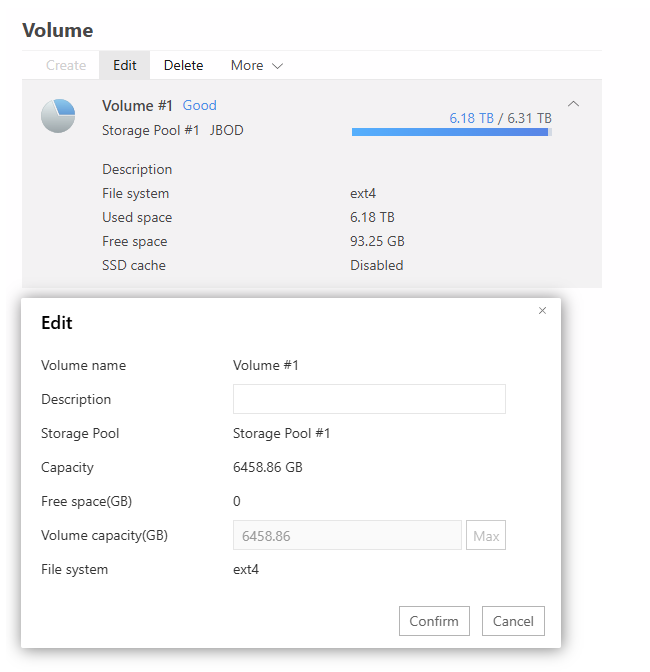The width and height of the screenshot is (650, 672).
Task: Click the 6458.86 GB capacity value
Action: point(268,467)
